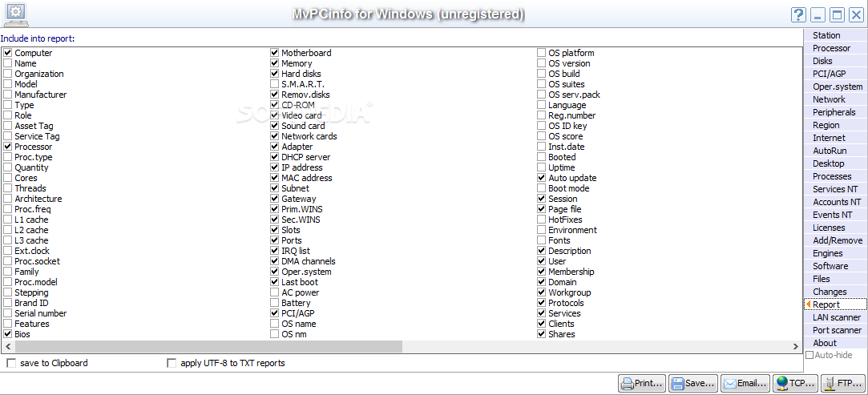
Task: Click the TCP... button label
Action: [x=801, y=383]
